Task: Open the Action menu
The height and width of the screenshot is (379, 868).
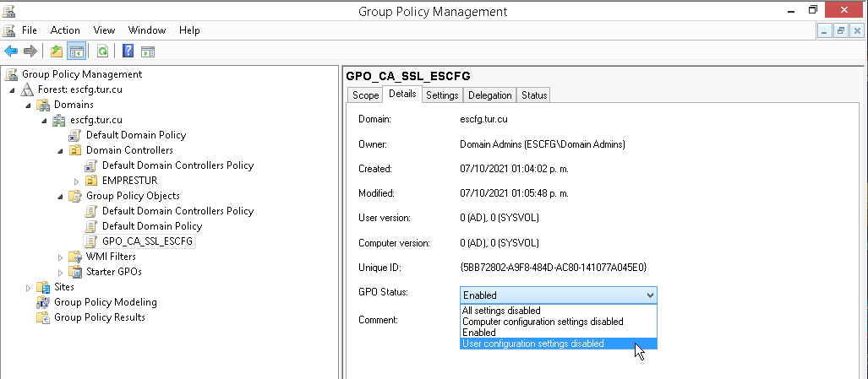Action: click(65, 30)
